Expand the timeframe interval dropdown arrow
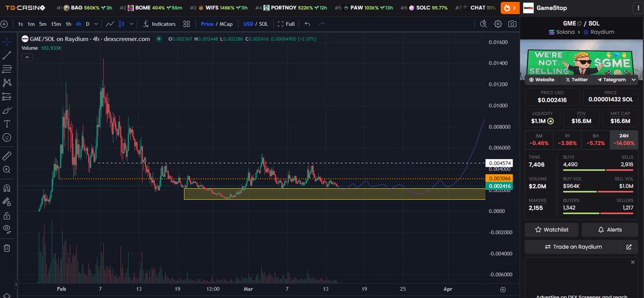Screen dimensions: 644x298 [95, 24]
